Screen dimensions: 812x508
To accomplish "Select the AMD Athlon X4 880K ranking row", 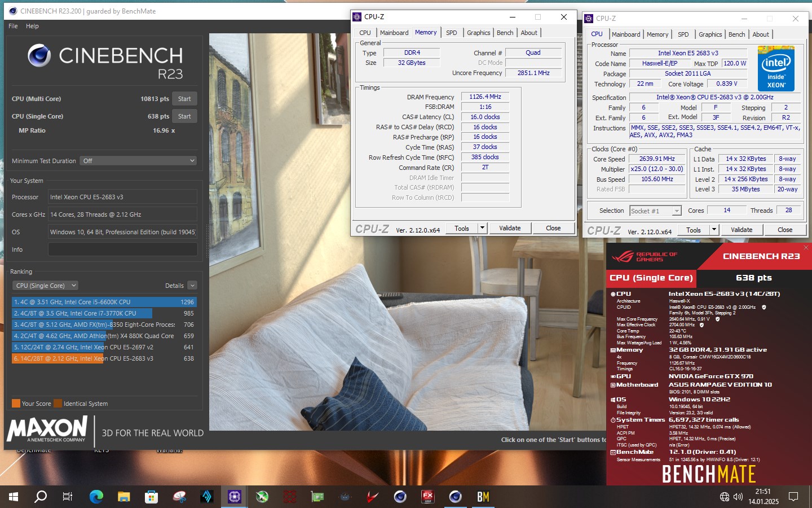I will click(104, 336).
